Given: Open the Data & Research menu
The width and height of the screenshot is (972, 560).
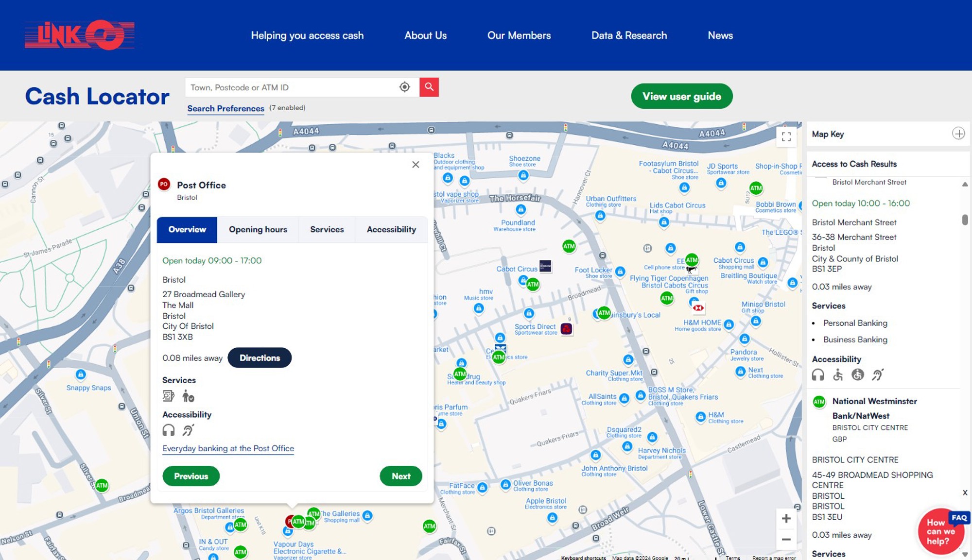Looking at the screenshot, I should (629, 35).
